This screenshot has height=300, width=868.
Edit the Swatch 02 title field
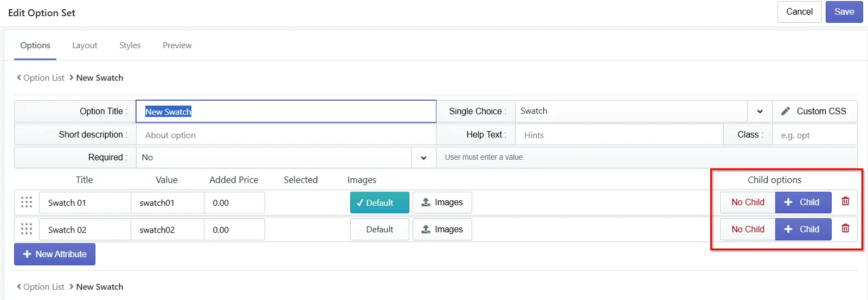[x=85, y=230]
